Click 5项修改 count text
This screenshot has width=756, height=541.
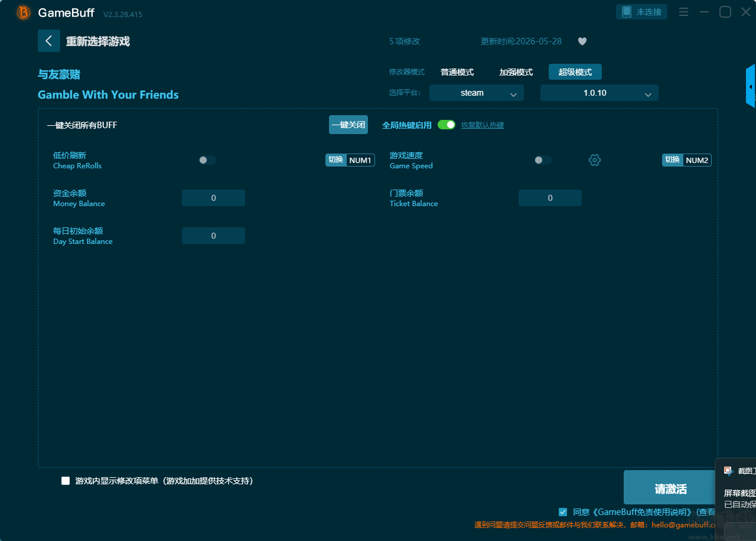coord(405,41)
